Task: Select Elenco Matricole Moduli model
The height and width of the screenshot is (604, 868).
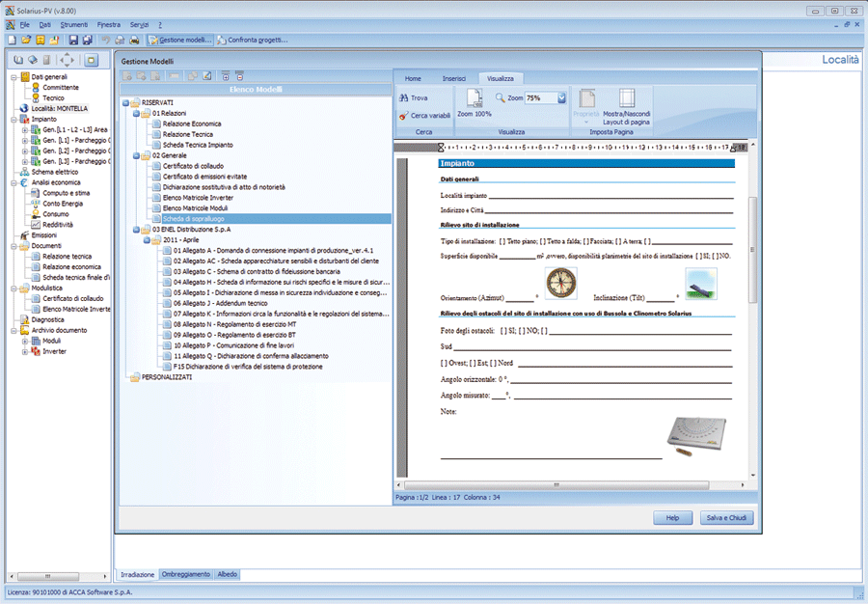Action: pyautogui.click(x=195, y=208)
